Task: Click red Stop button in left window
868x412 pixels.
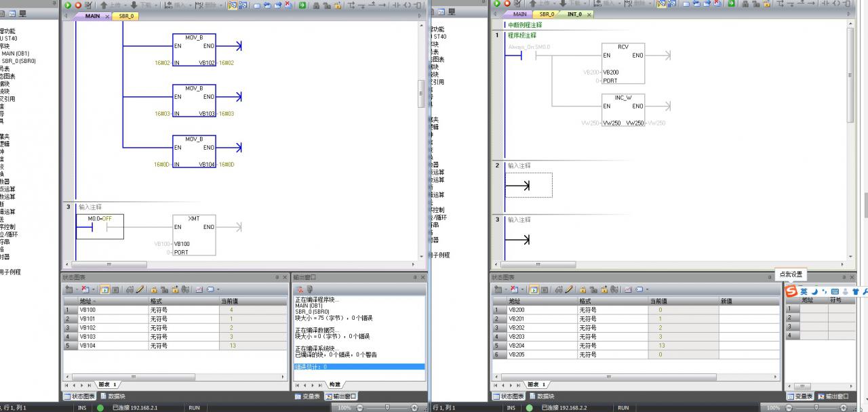Action: [78, 4]
